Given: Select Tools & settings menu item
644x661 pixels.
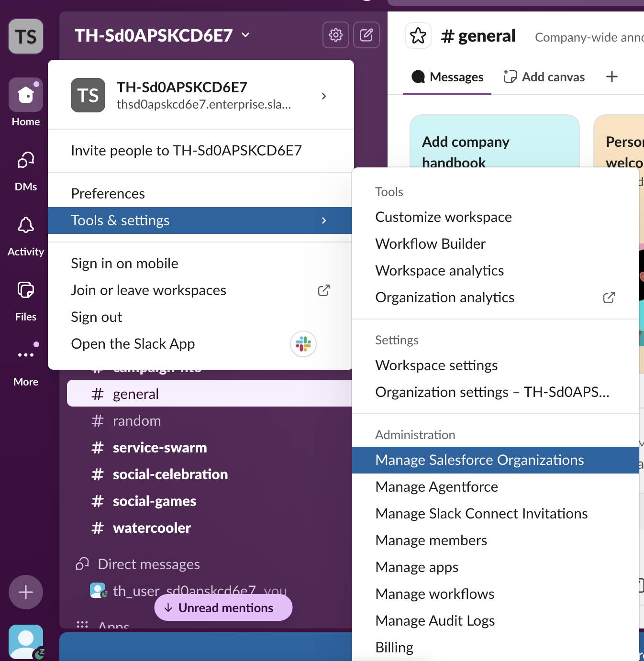Looking at the screenshot, I should 201,220.
